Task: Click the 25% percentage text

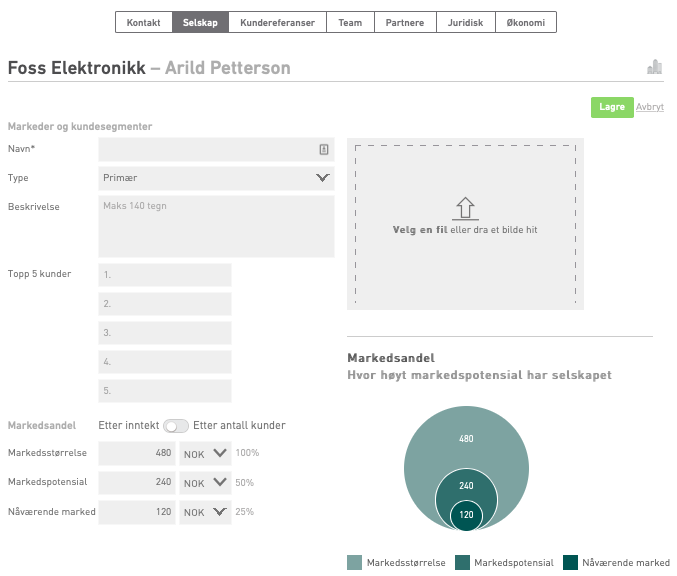Action: (244, 512)
